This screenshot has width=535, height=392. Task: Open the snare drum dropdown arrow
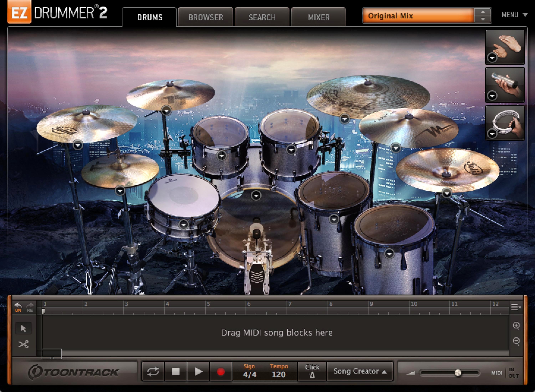pyautogui.click(x=184, y=224)
